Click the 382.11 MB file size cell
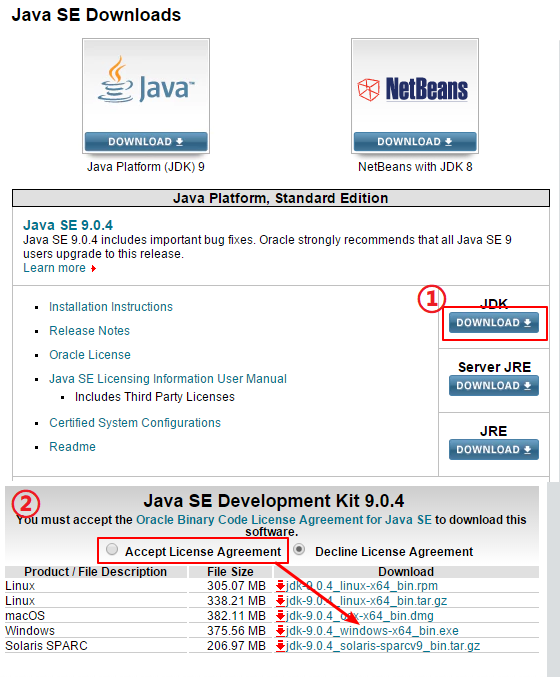Viewport: 560px width, 677px height. click(236, 616)
